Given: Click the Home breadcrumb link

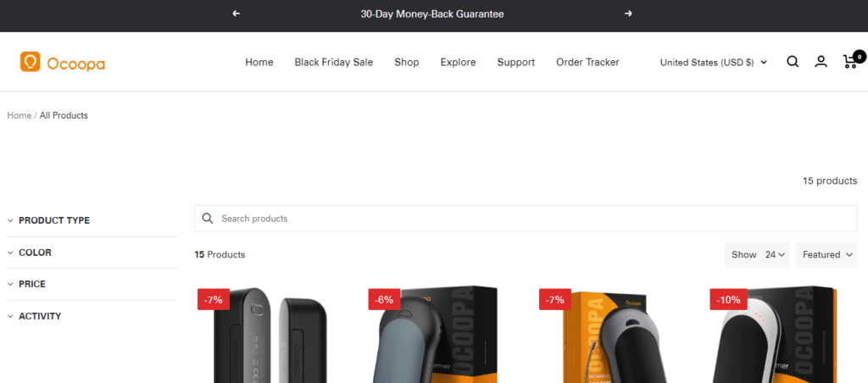Looking at the screenshot, I should pyautogui.click(x=19, y=116).
